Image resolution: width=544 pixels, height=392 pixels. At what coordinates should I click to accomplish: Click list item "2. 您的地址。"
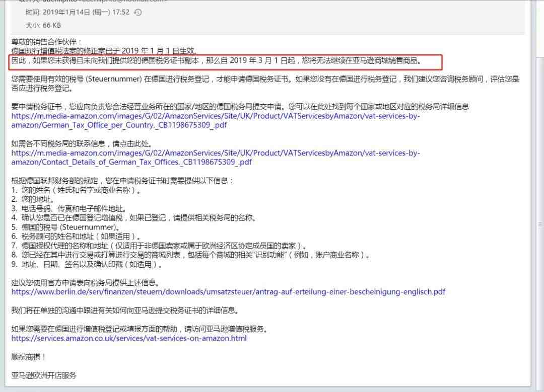(33, 199)
